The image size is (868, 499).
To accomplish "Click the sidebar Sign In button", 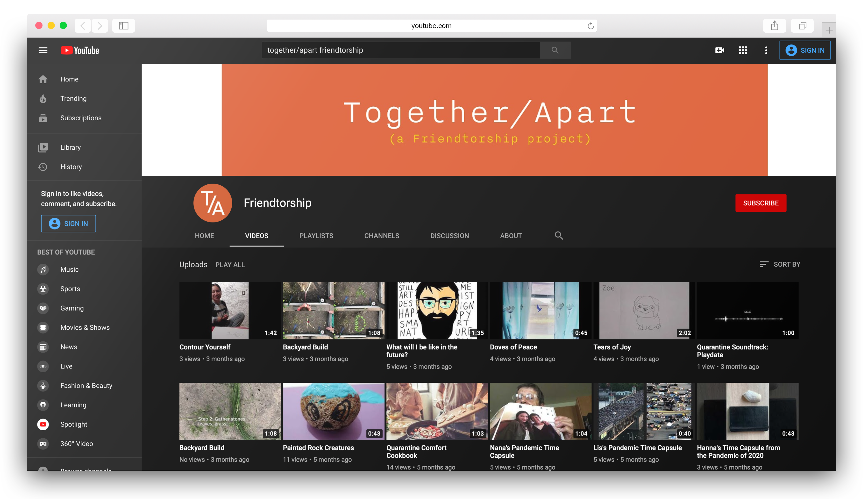I will click(x=68, y=224).
